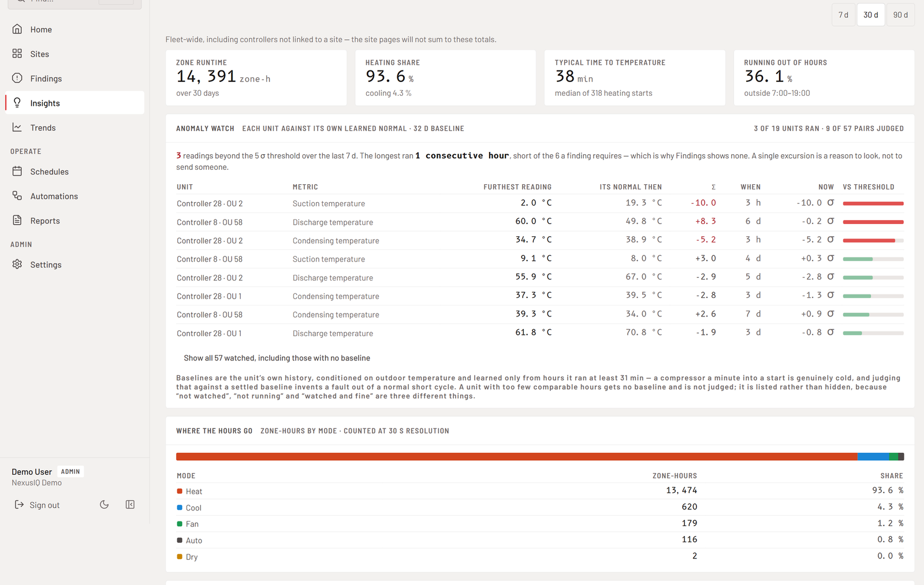Click the Schedules calendar icon
Viewport: 924px width, 585px height.
[x=17, y=171]
